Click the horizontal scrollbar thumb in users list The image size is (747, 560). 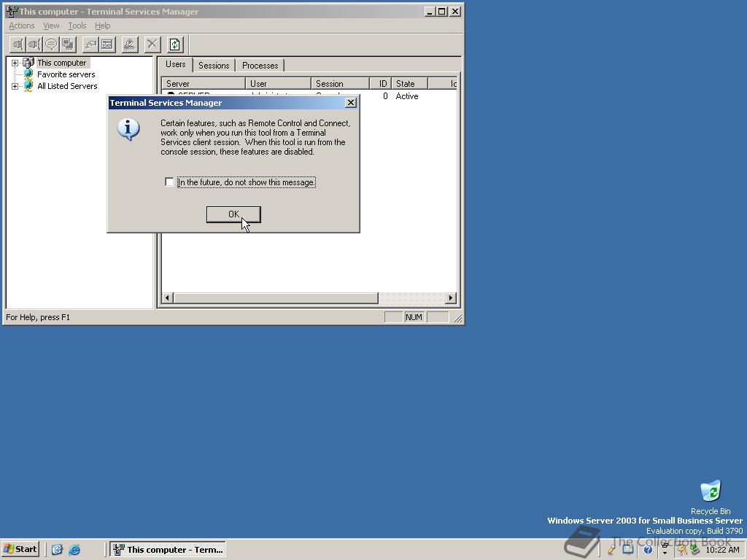coord(275,298)
